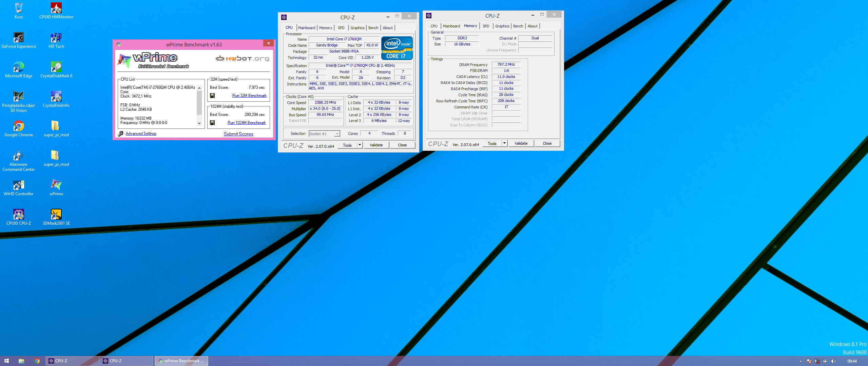Viewport: 868px width, 366px height.
Task: Open Advanced Settings link in wPrime
Action: tap(141, 134)
